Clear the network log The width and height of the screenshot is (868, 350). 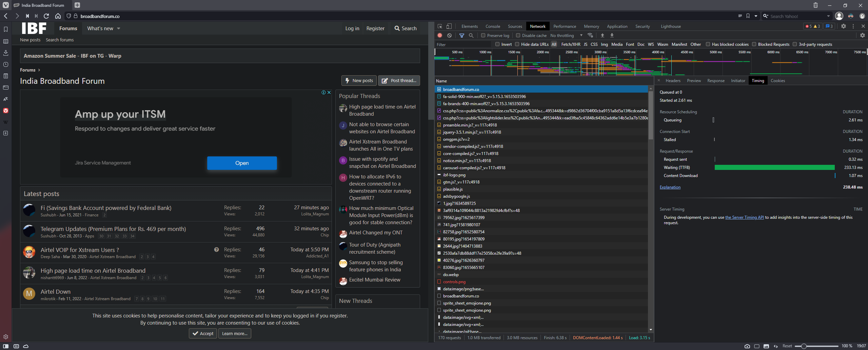(449, 35)
